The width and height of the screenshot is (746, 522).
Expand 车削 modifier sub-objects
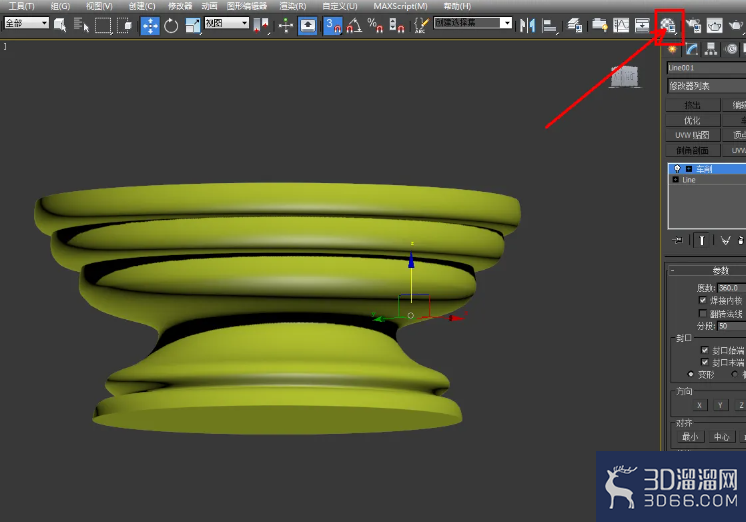pyautogui.click(x=688, y=169)
